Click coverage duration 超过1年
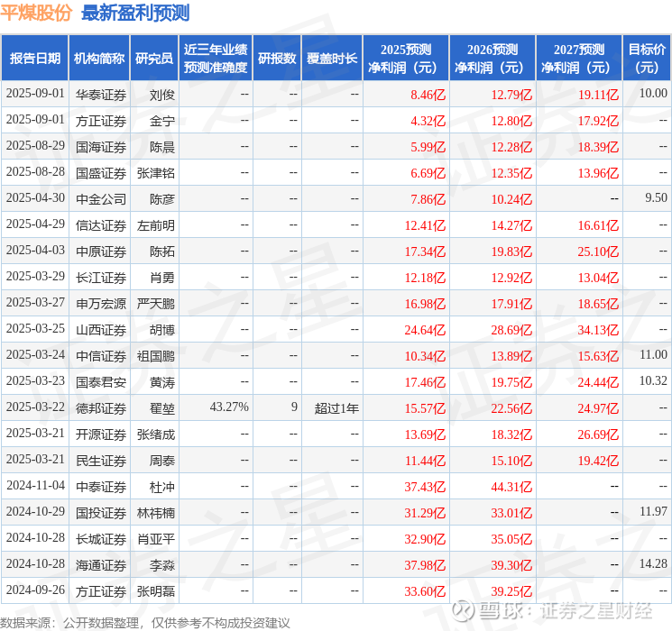 click(336, 408)
